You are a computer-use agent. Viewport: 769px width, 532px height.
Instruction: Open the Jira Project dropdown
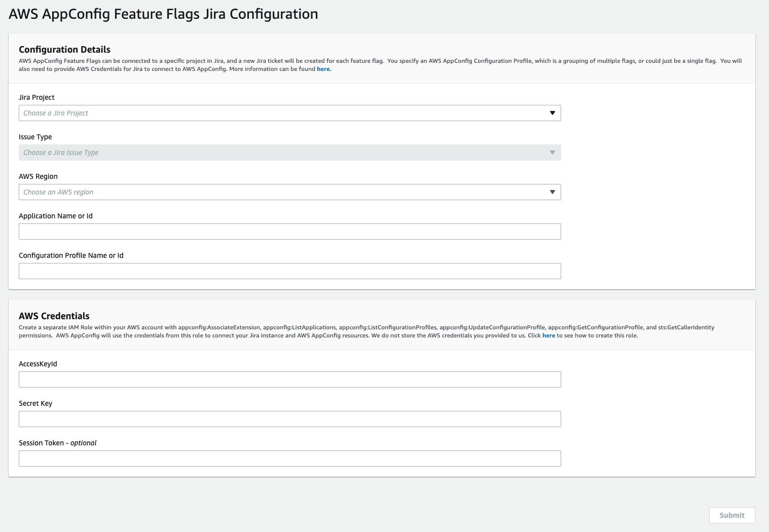[x=289, y=113]
